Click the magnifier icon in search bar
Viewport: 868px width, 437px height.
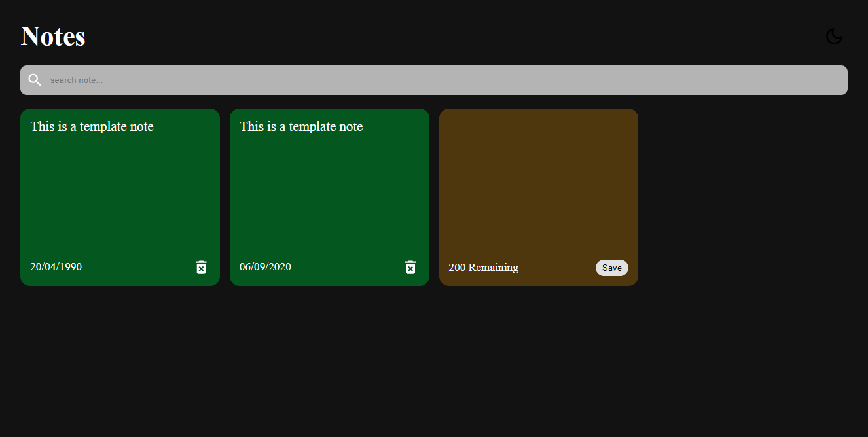coord(35,80)
